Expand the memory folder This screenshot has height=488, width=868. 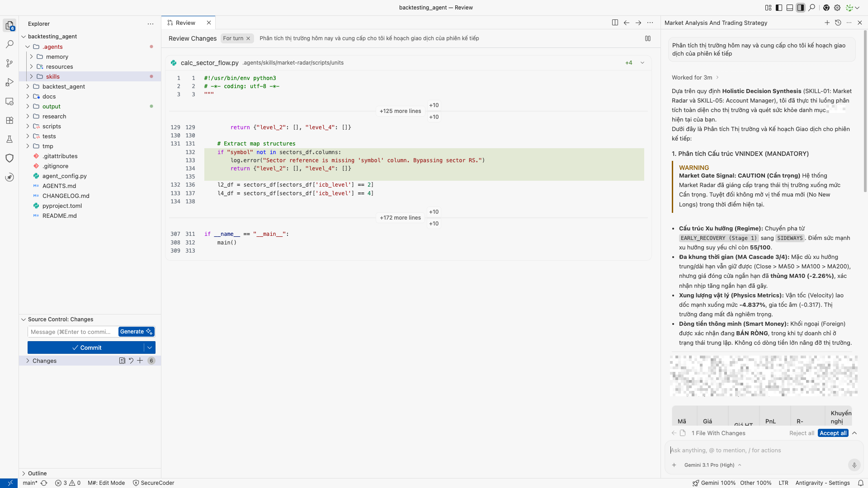pos(31,56)
